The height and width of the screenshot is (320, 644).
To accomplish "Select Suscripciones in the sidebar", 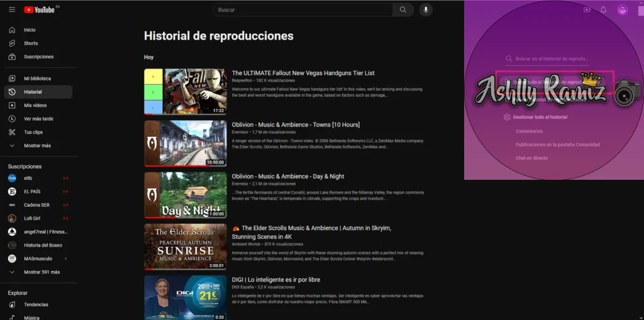I will (x=38, y=57).
